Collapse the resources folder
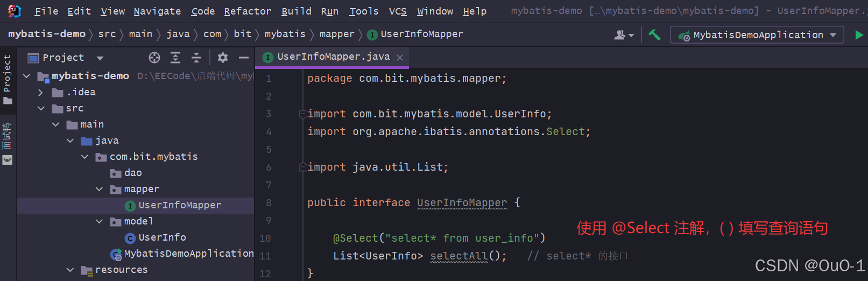Viewport: 868px width, 281px height. [x=70, y=270]
